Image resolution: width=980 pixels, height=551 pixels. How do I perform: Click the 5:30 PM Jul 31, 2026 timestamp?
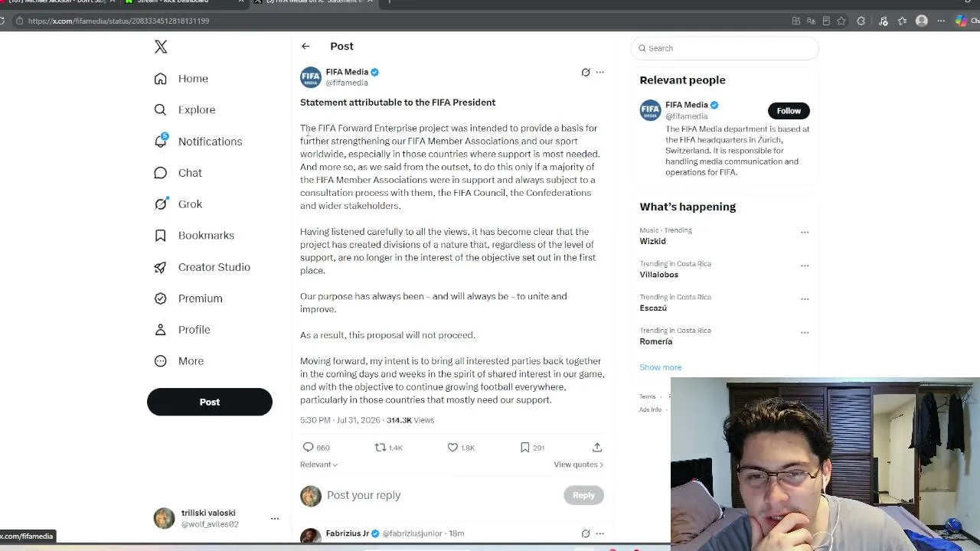coord(340,420)
